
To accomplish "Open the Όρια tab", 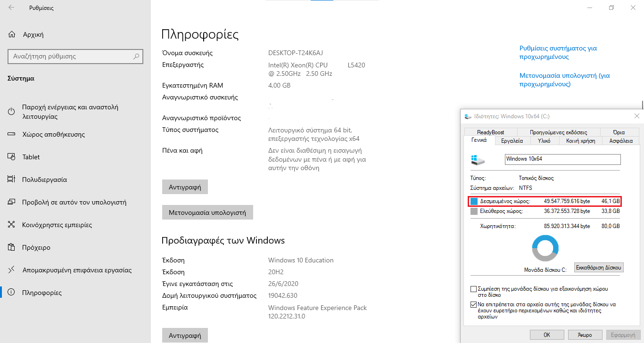I will [619, 132].
